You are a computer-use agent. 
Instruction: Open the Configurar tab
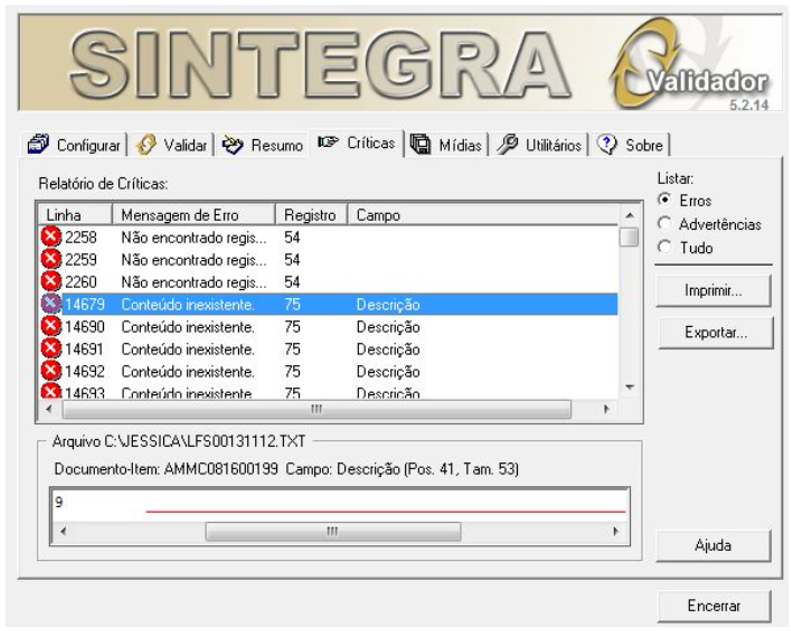(x=75, y=145)
